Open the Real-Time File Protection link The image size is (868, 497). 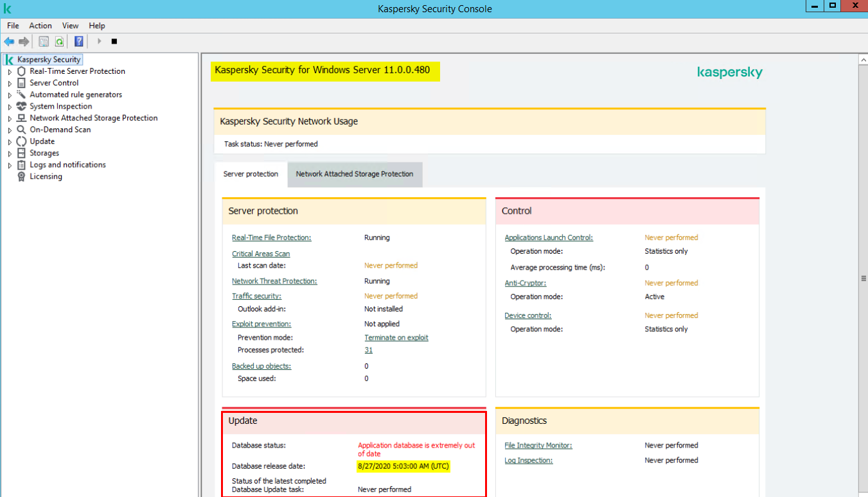[x=271, y=238]
